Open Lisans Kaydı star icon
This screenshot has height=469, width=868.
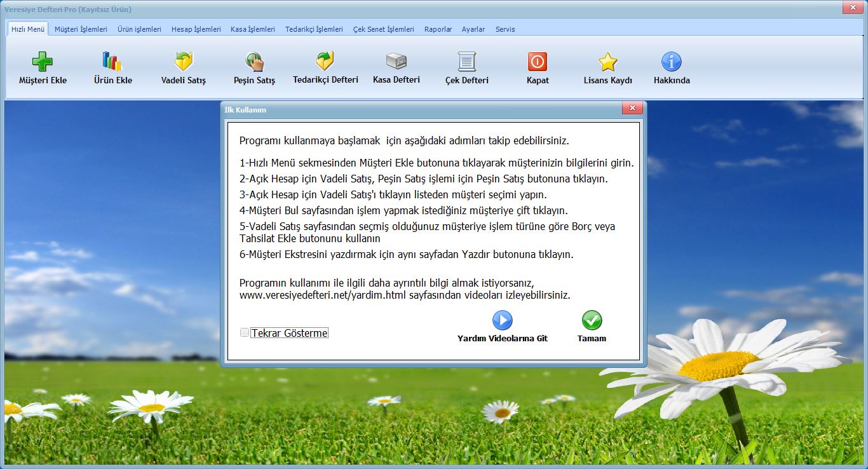608,62
